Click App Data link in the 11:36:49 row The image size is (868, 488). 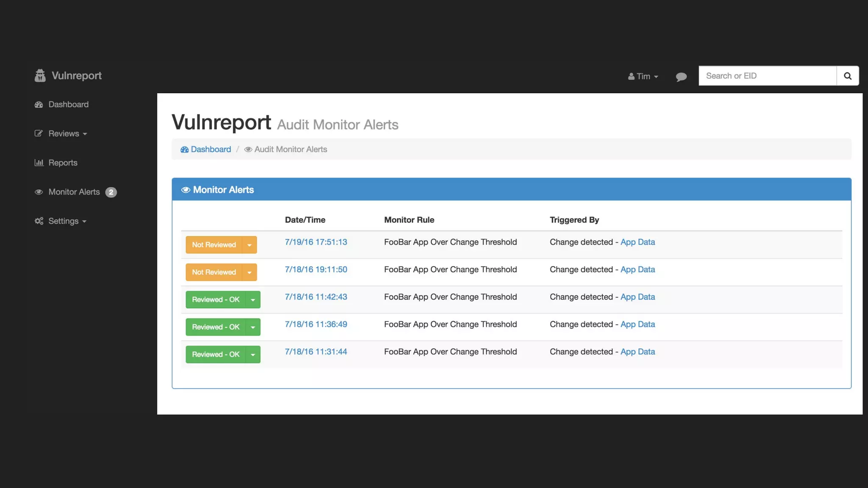(x=637, y=324)
